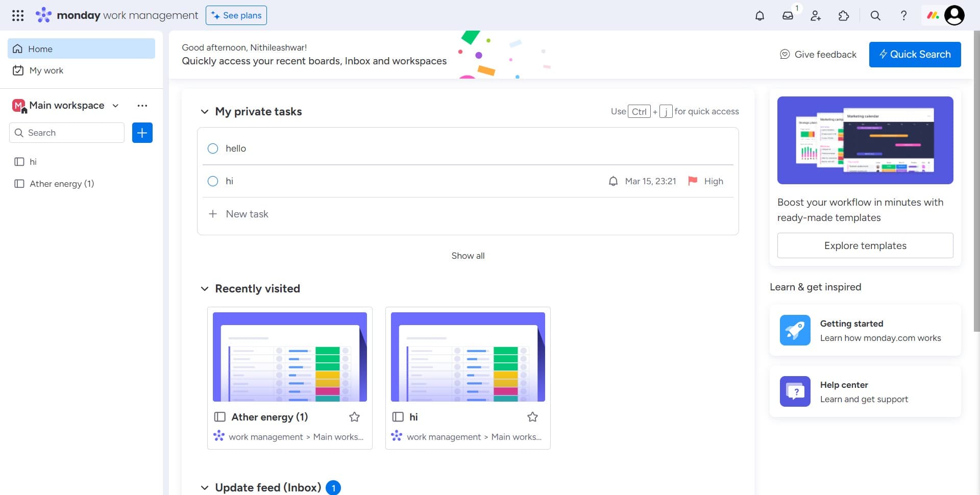Screen dimensions: 980x495
Task: Click the Explore templates button
Action: click(x=865, y=245)
